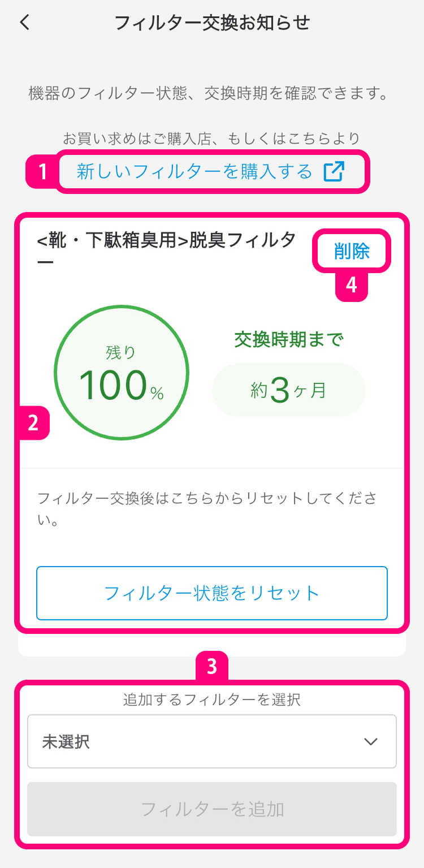
Task: Click the pink callout badge numbered 4
Action: 352,286
